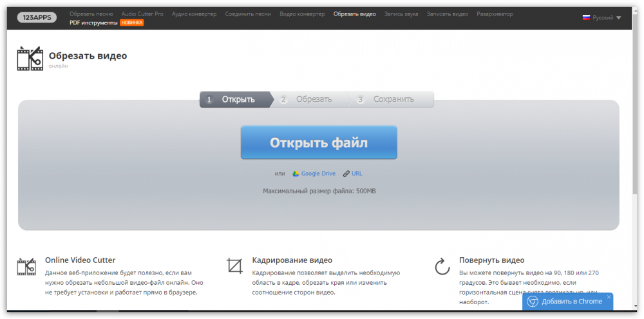The height and width of the screenshot is (319, 644).
Task: Click the Online Video Cutter feature icon
Action: (27, 267)
